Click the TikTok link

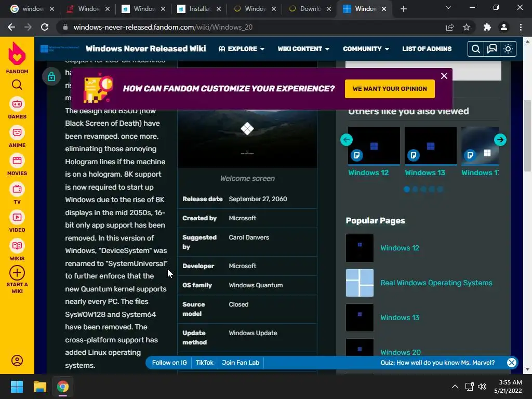(205, 363)
